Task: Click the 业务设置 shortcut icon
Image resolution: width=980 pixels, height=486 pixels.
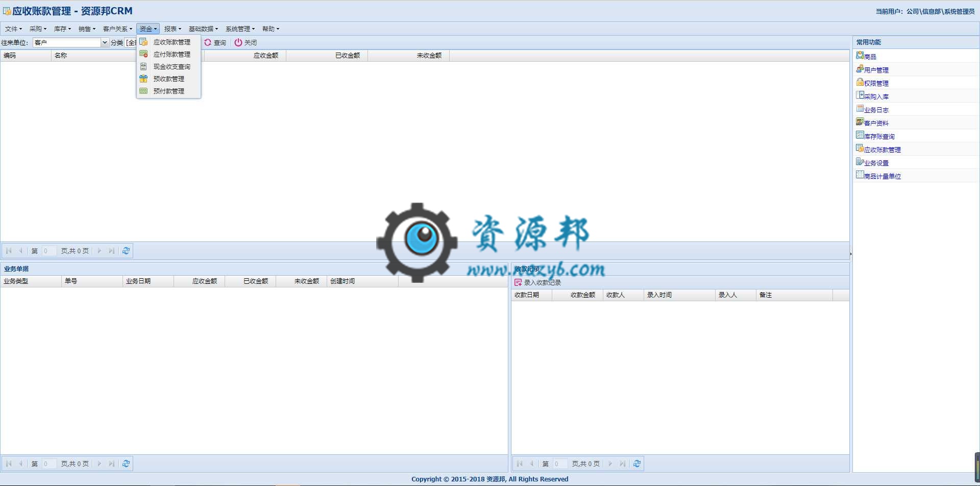Action: (x=860, y=162)
